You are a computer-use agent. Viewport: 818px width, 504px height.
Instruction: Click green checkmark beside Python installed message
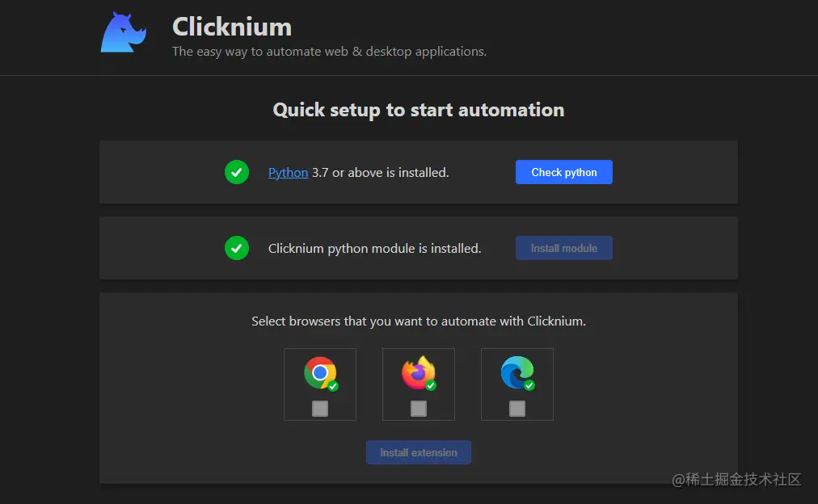237,172
